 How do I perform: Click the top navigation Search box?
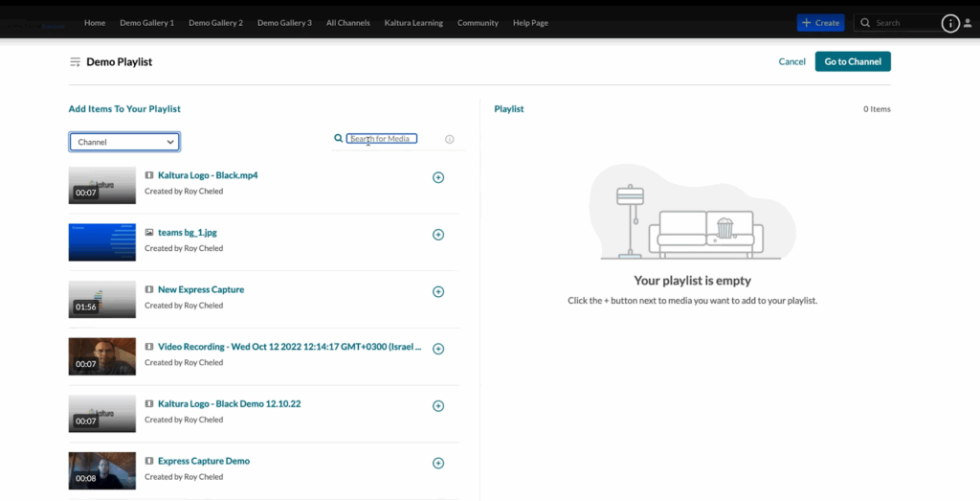(904, 23)
